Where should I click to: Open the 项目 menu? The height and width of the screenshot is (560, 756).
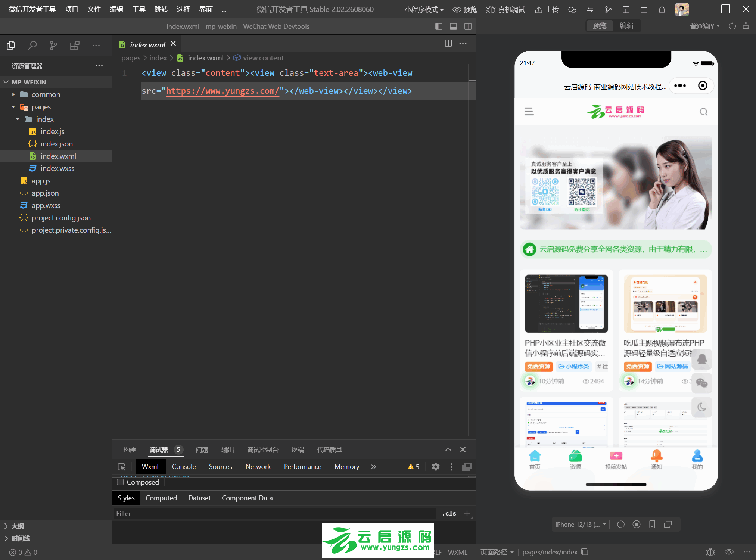tap(71, 9)
